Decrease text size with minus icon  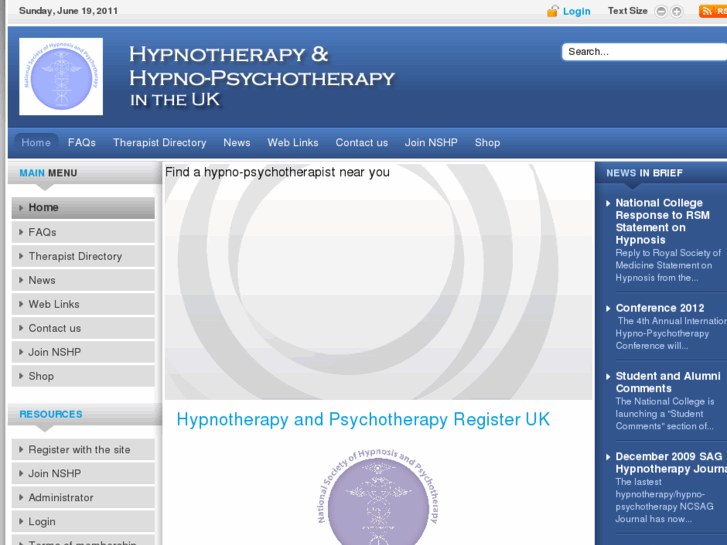pos(661,12)
